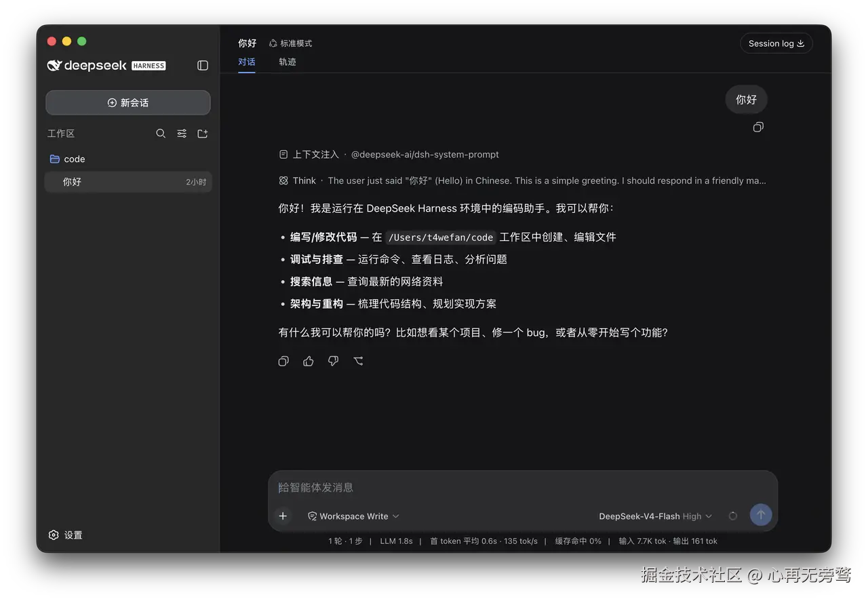Click the 搜索信息 bullet heading
Screen dimensions: 868x601
(311, 282)
